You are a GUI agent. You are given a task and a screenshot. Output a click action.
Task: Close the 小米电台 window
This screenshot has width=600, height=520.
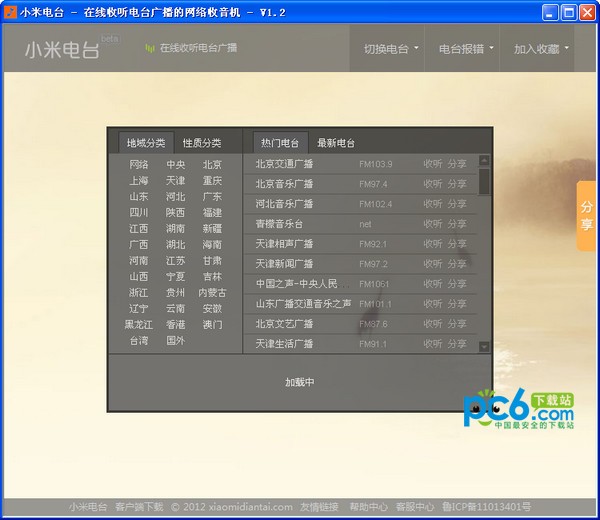click(x=587, y=12)
